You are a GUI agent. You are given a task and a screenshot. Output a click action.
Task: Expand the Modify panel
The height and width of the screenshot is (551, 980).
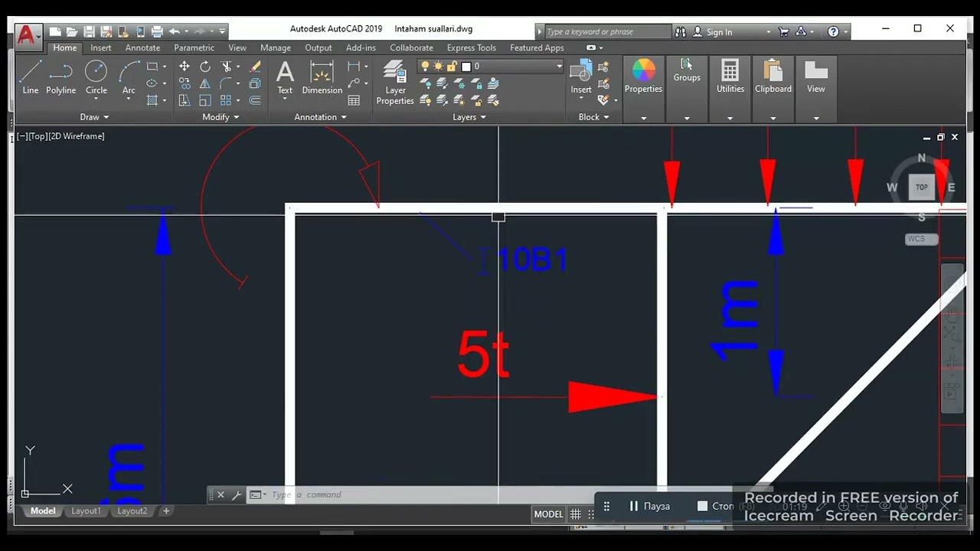(220, 117)
